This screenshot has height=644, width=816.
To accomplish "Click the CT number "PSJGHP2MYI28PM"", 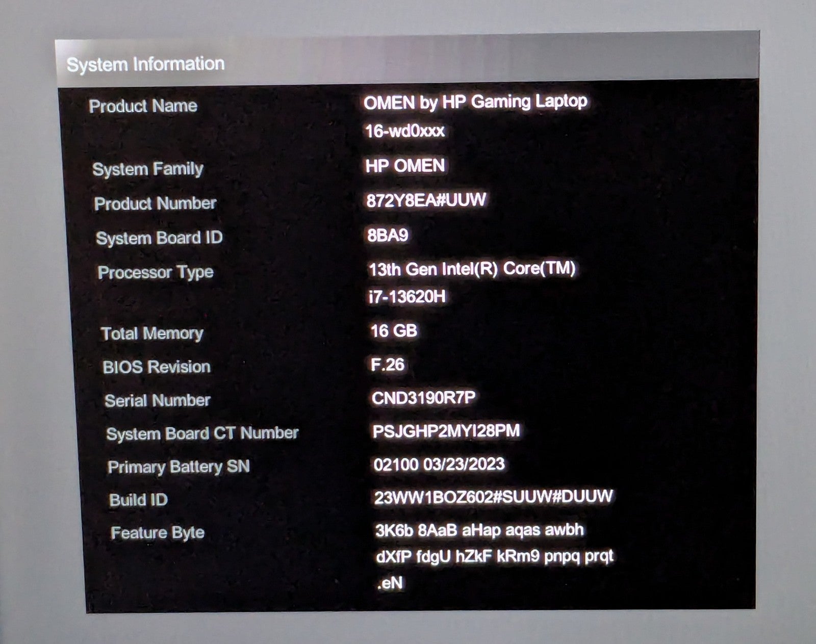I will coord(446,431).
